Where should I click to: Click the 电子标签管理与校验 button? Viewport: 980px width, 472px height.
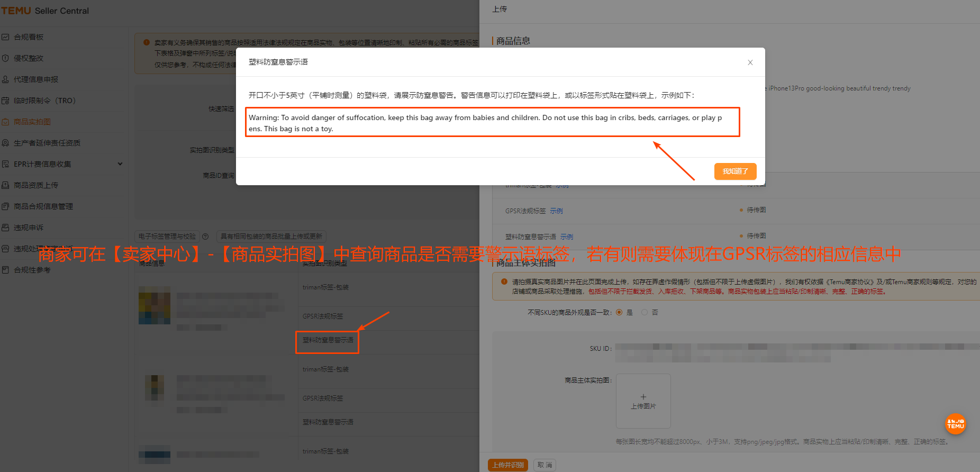tap(167, 237)
